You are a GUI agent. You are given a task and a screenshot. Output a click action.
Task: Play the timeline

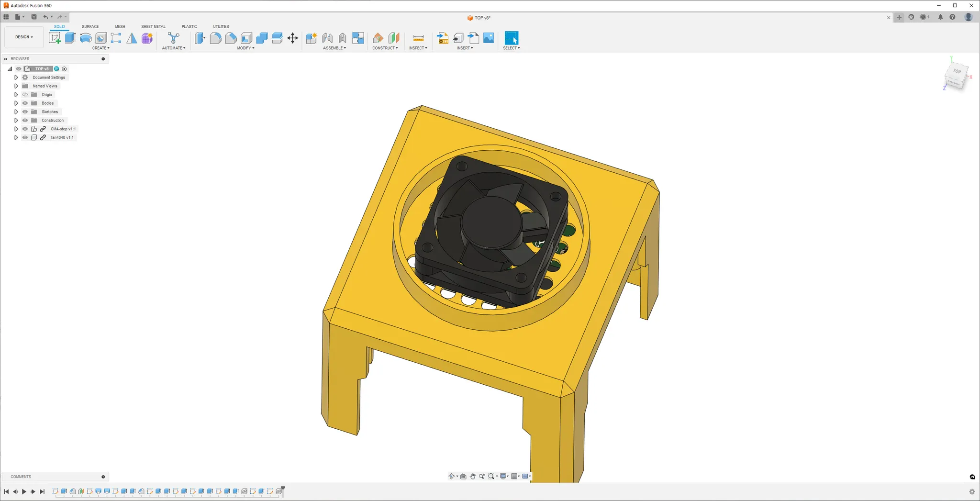(x=24, y=491)
